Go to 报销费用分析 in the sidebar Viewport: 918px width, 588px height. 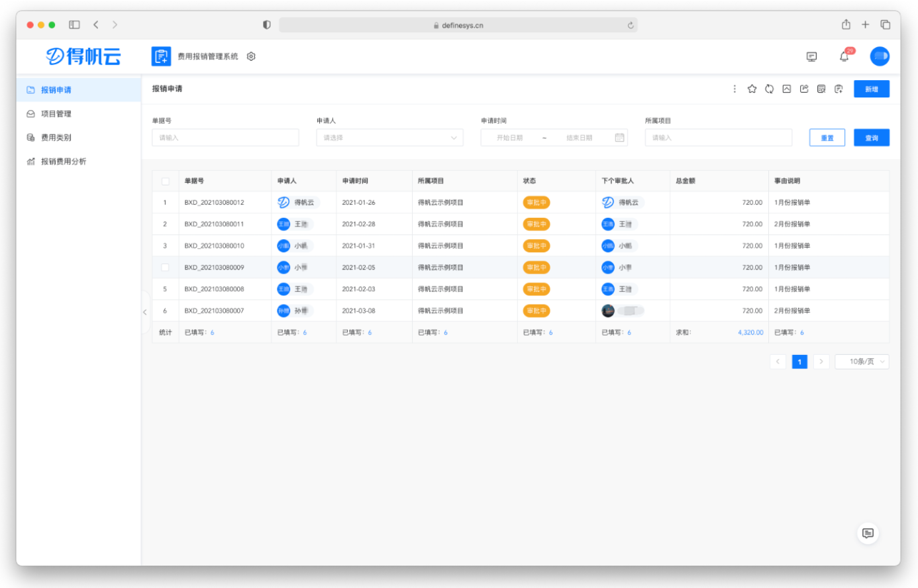63,162
